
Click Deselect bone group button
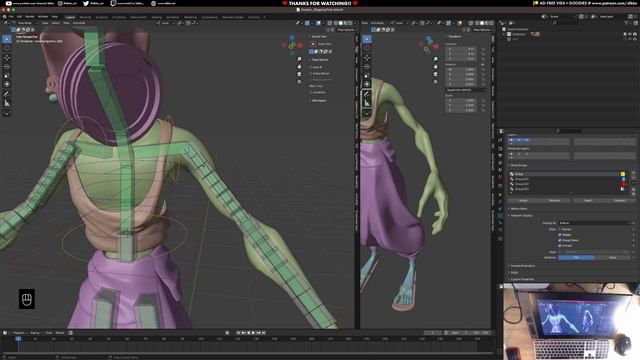pos(620,200)
